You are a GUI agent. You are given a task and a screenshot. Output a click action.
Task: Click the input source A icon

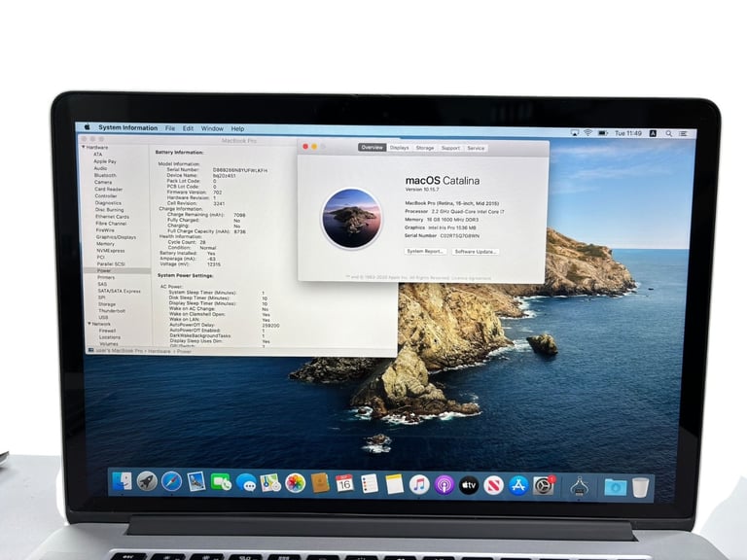[x=654, y=134]
